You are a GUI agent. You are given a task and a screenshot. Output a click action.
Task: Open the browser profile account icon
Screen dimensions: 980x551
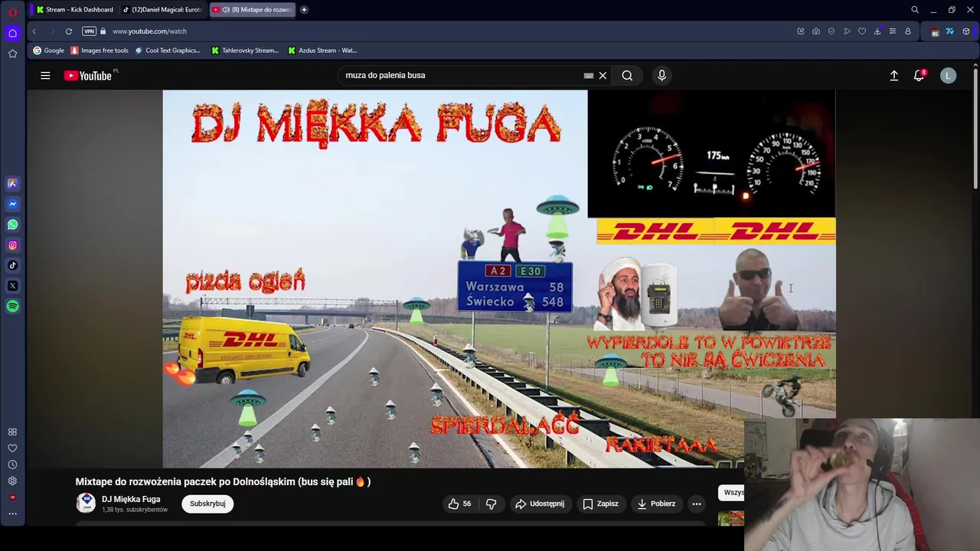pyautogui.click(x=908, y=31)
